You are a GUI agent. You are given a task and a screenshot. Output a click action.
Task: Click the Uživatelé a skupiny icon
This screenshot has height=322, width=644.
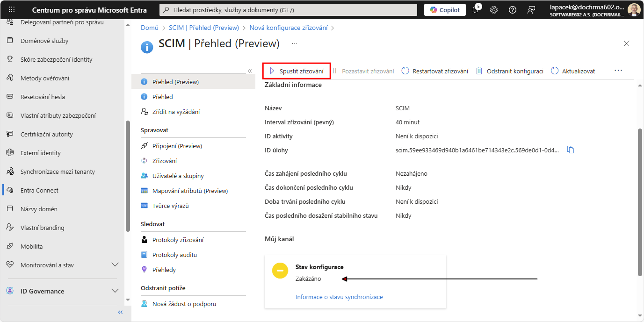click(144, 176)
